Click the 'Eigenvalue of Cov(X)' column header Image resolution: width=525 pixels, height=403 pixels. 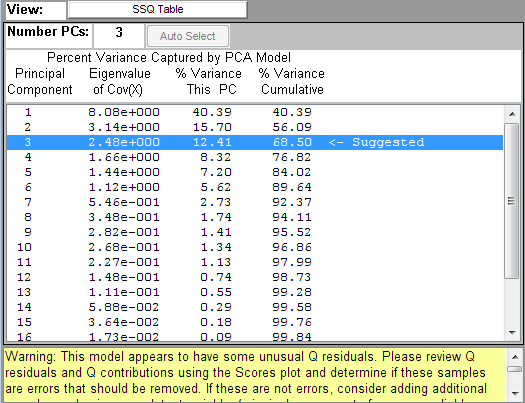(120, 81)
